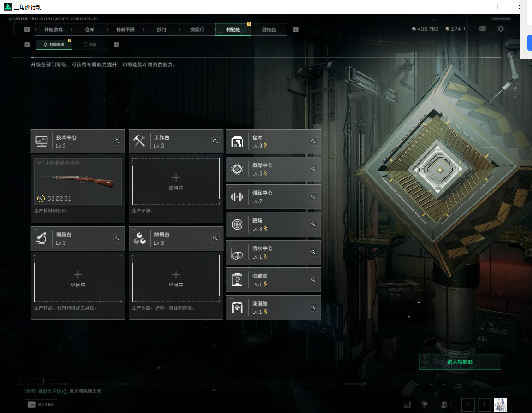Start production in 制药台 空闲中 slot
Screen dimensions: 532x413
coord(78,278)
